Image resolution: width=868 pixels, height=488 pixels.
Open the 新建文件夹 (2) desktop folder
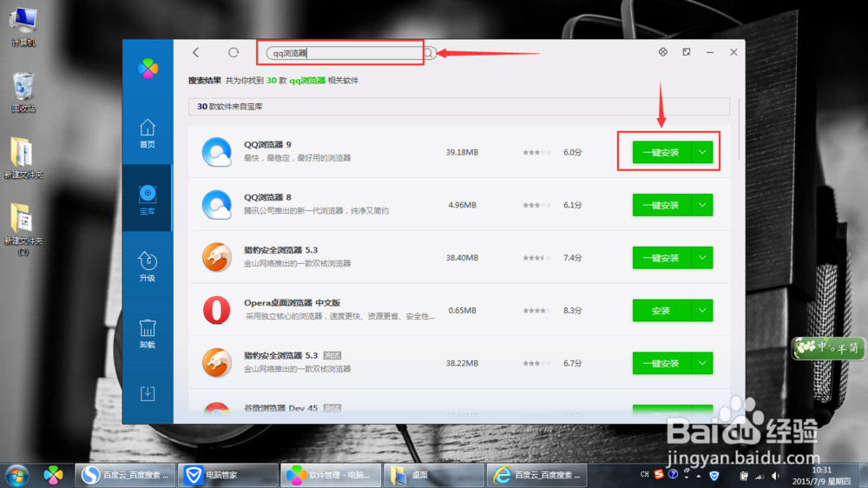click(x=23, y=229)
